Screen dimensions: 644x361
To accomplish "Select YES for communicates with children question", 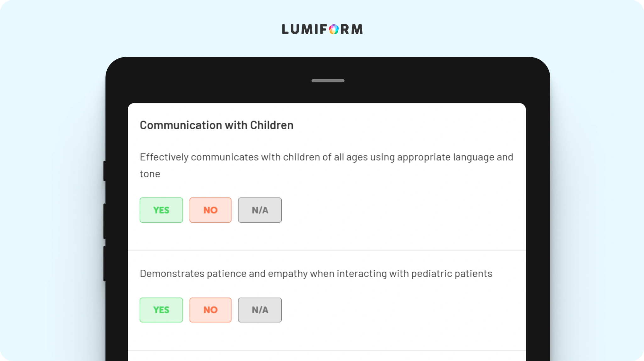I will tap(161, 210).
